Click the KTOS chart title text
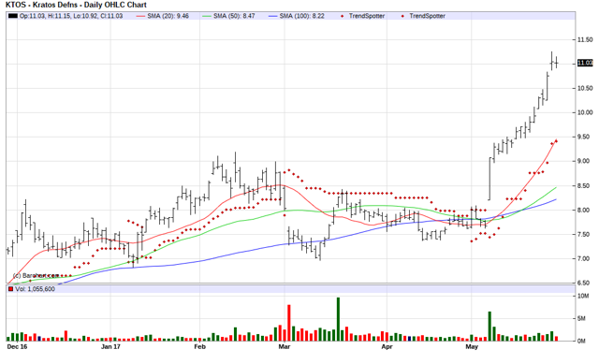 (x=76, y=5)
